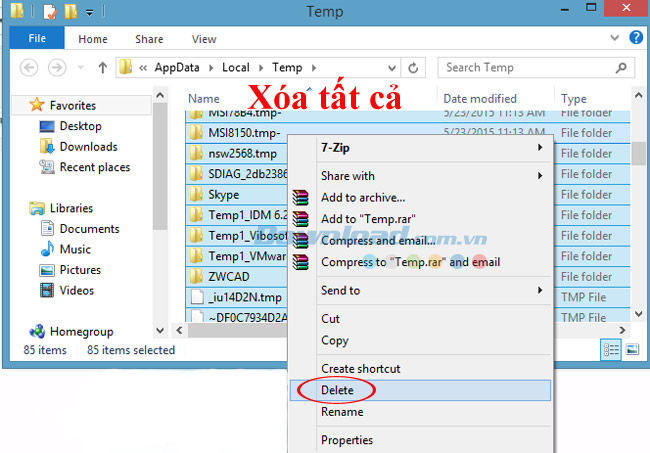Click the arrow after Temp breadcrumb
650x453 pixels.
click(x=314, y=68)
